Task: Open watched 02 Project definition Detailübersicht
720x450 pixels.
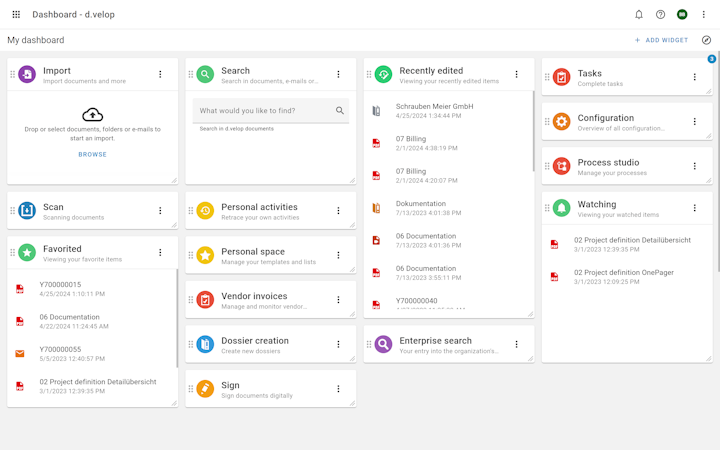Action: [x=627, y=244]
